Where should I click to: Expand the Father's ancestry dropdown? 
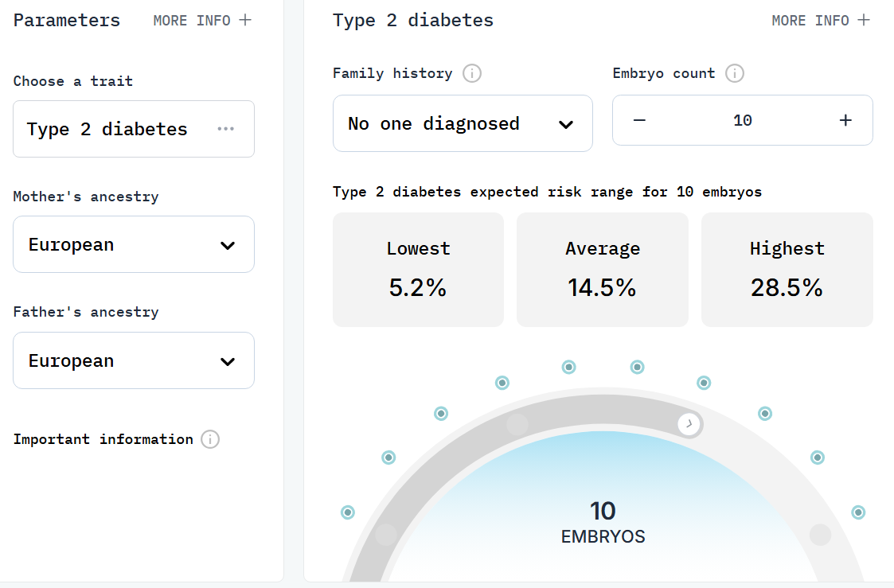click(x=134, y=360)
